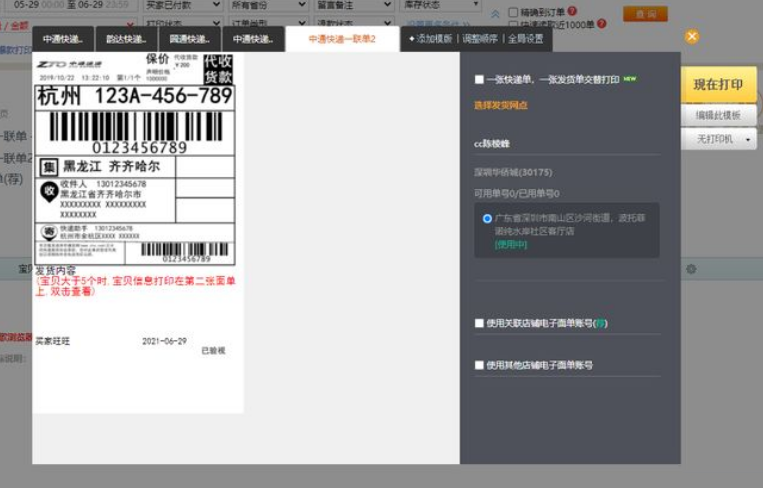Click the yellow 现在打印 button

(x=718, y=85)
